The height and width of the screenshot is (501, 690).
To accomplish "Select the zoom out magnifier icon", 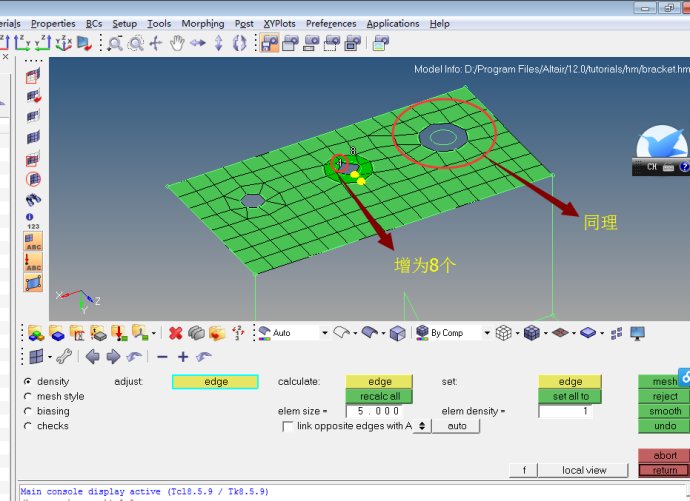I will [115, 43].
